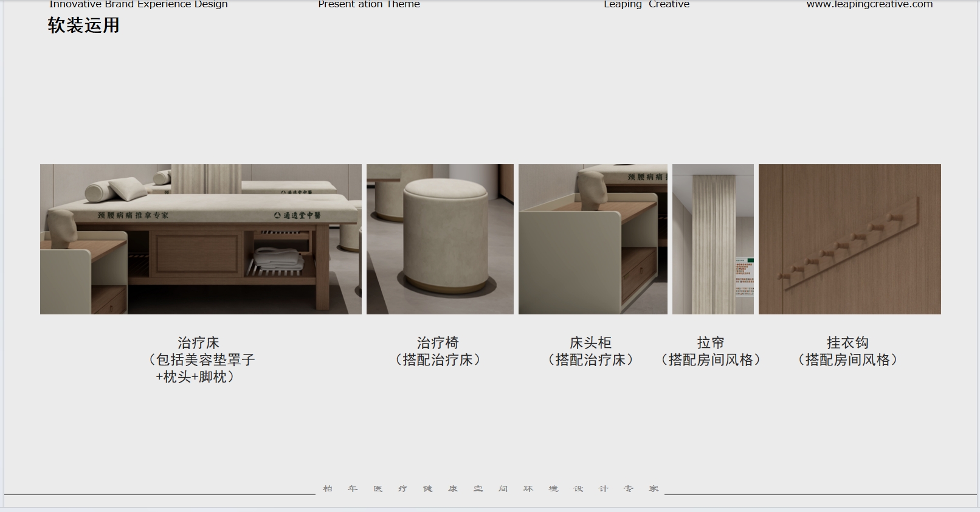Click the 软装运用 slide title
The image size is (980, 512).
click(83, 26)
